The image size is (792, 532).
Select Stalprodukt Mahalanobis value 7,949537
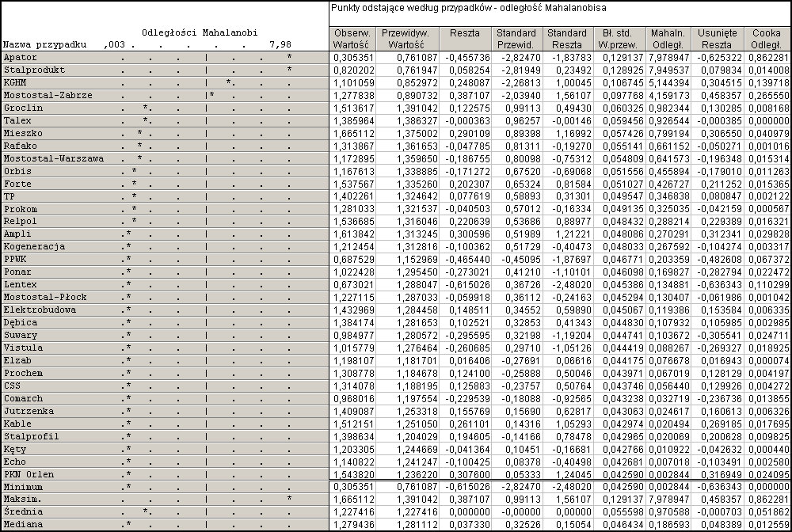pyautogui.click(x=668, y=70)
